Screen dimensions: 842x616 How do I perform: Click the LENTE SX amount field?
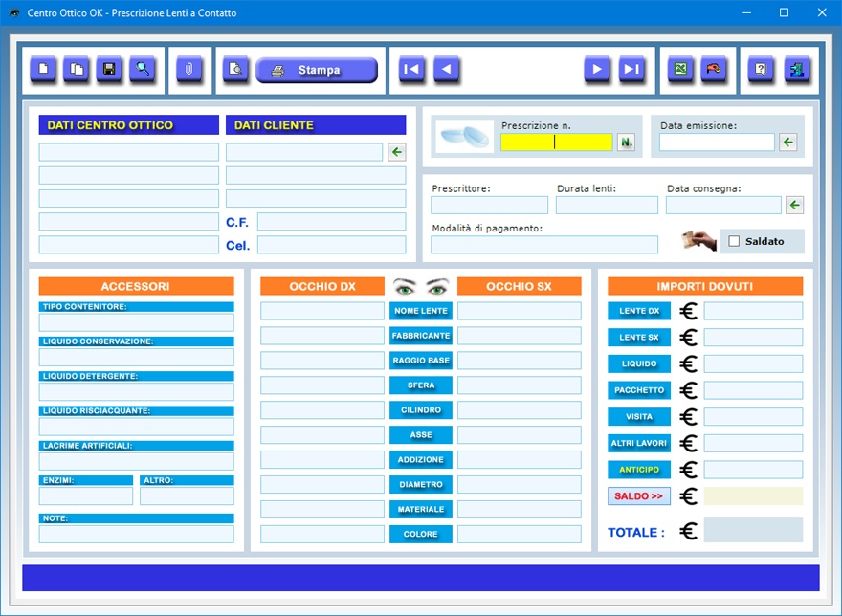click(x=753, y=338)
